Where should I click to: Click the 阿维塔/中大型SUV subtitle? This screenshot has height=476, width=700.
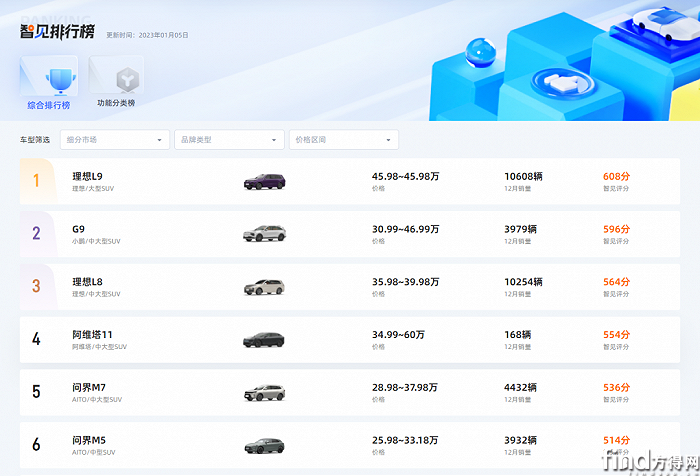coord(100,347)
